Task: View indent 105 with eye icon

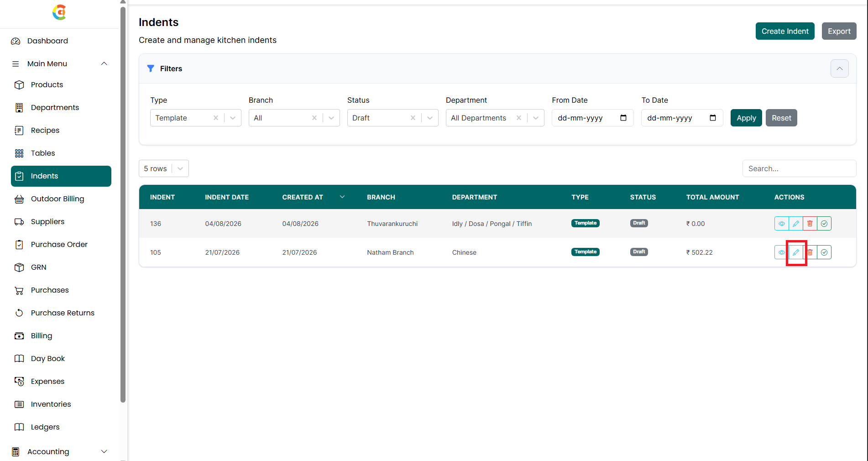Action: click(x=782, y=252)
